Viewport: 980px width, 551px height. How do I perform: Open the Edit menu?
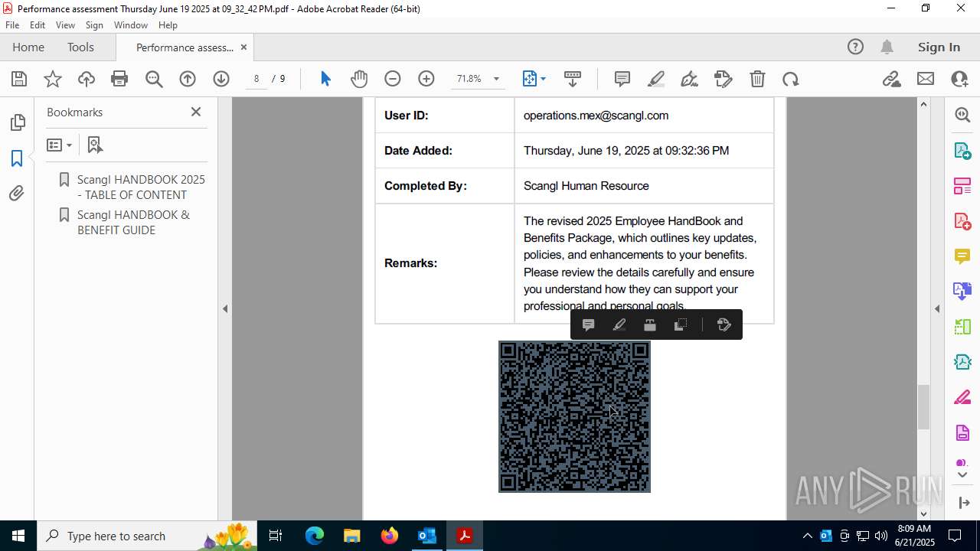coord(38,25)
